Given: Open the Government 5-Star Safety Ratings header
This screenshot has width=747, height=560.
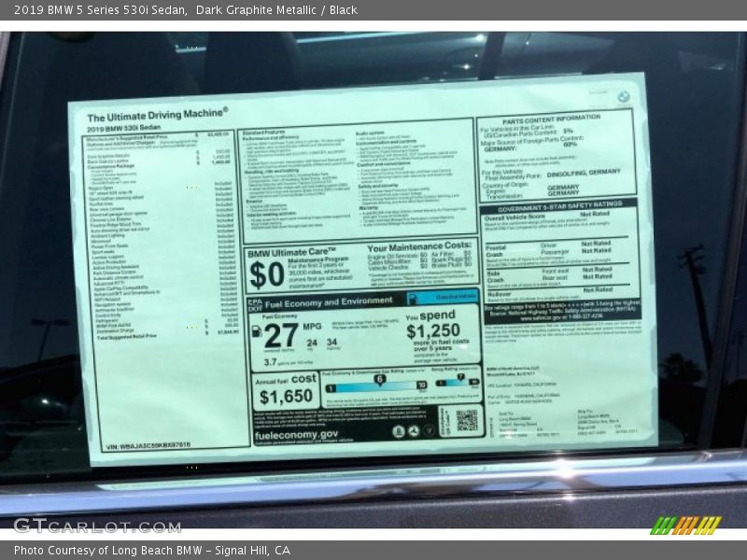Looking at the screenshot, I should [560, 207].
